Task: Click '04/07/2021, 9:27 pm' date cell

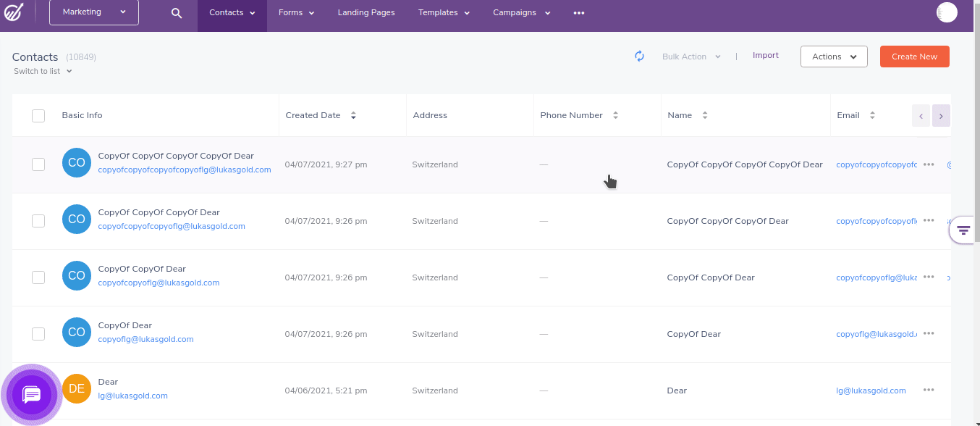Action: (x=326, y=164)
